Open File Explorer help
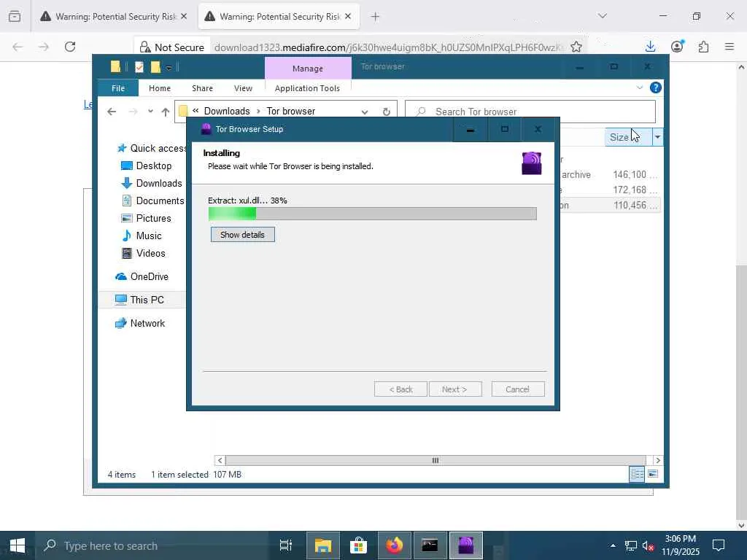Image resolution: width=747 pixels, height=560 pixels. (x=656, y=87)
